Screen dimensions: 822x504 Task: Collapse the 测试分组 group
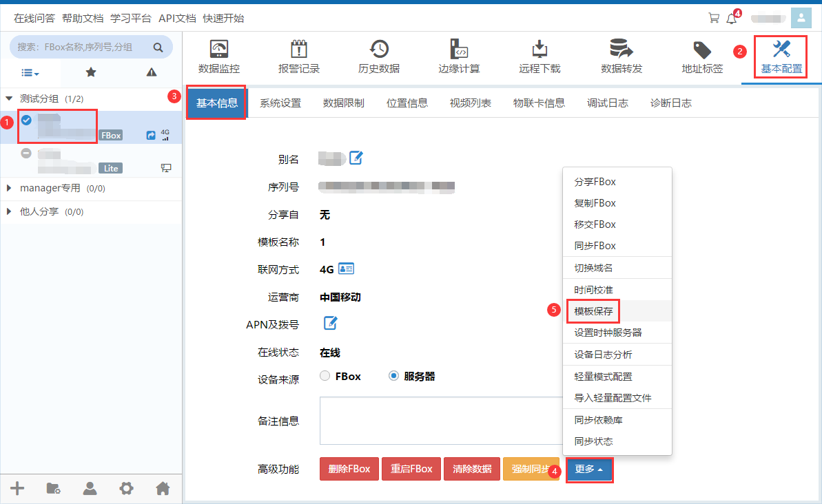(10, 99)
